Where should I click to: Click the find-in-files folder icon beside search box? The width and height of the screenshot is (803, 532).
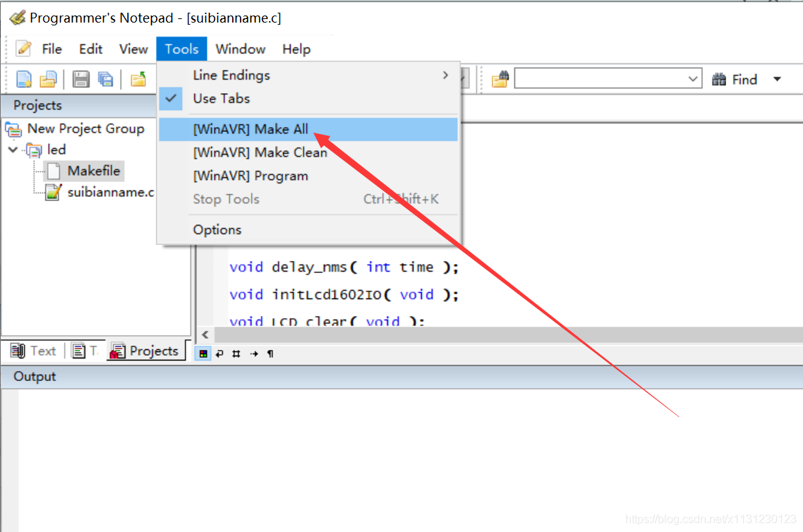point(500,79)
